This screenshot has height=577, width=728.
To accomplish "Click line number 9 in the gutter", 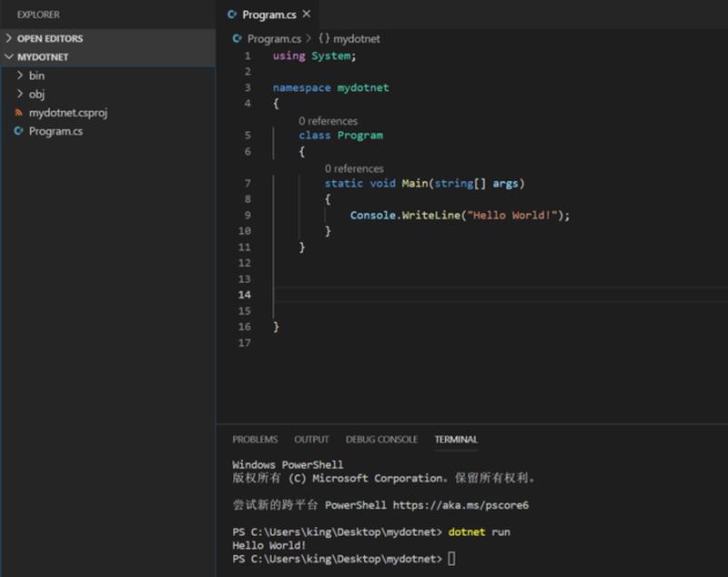I will 248,216.
